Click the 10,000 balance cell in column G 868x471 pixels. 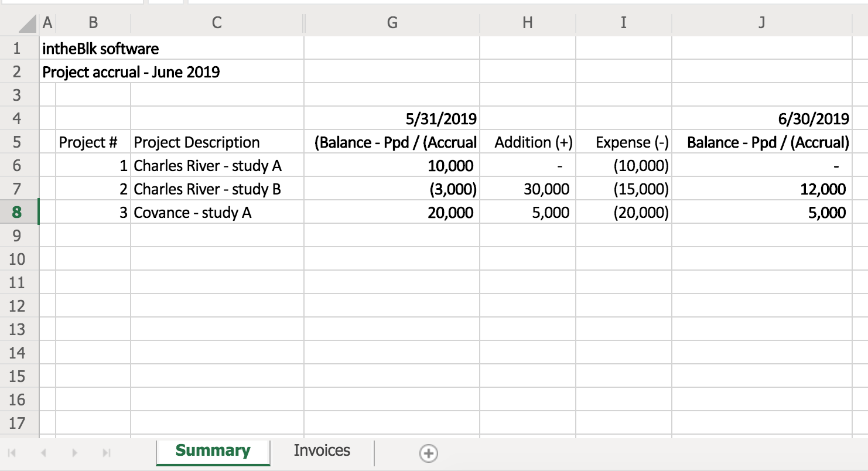(x=392, y=165)
